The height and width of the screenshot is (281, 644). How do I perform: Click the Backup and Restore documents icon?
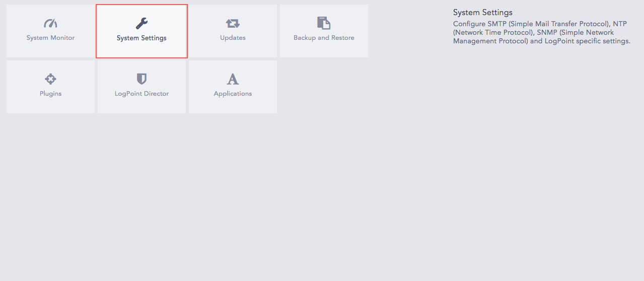pos(324,23)
